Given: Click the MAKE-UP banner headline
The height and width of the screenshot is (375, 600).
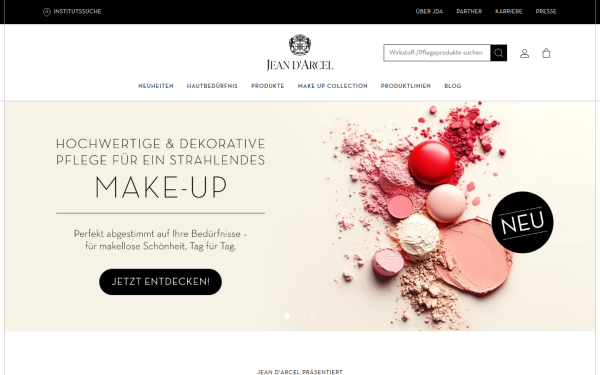Looking at the screenshot, I should [x=161, y=188].
